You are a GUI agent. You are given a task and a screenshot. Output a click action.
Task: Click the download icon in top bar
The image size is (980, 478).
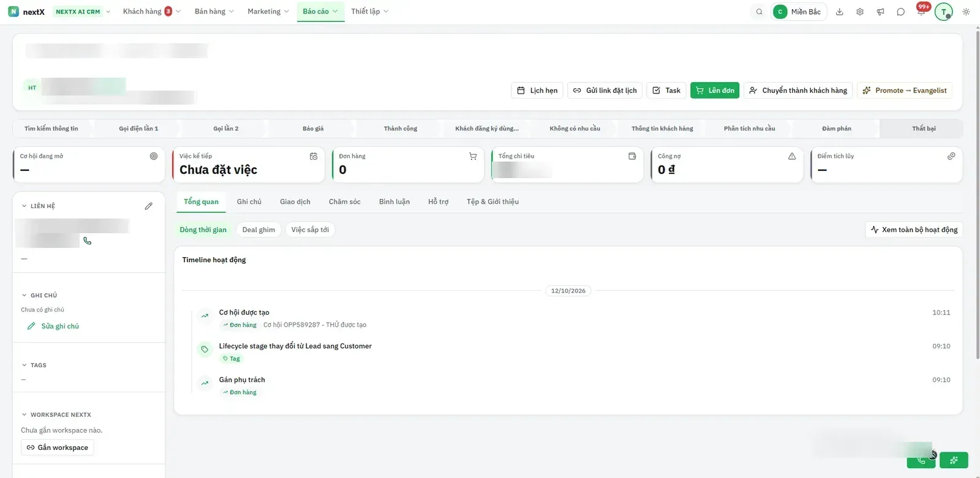click(840, 12)
